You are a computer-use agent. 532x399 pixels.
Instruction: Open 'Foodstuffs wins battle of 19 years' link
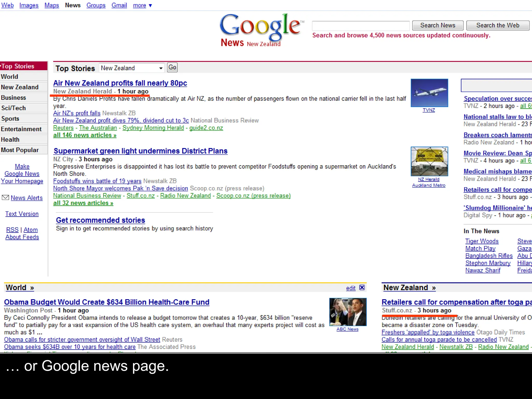click(97, 181)
